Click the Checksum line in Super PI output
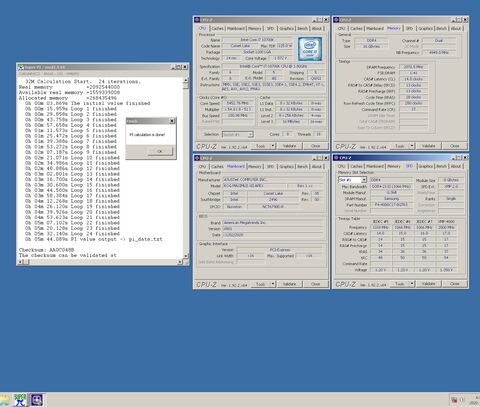 [x=46, y=250]
